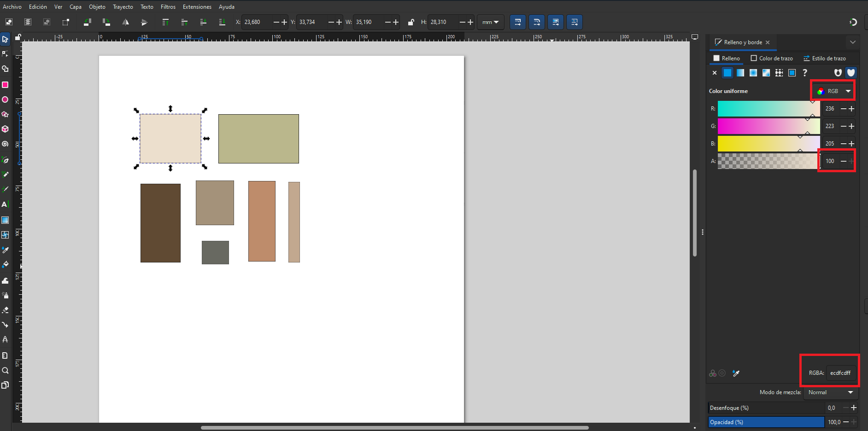Click the flip horizontal icon
This screenshot has width=868, height=431.
tap(125, 22)
